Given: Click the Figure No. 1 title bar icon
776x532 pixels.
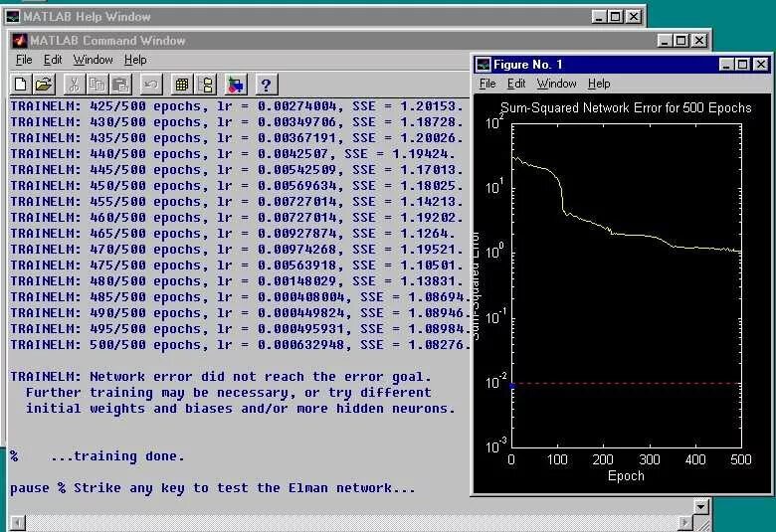Looking at the screenshot, I should [484, 65].
